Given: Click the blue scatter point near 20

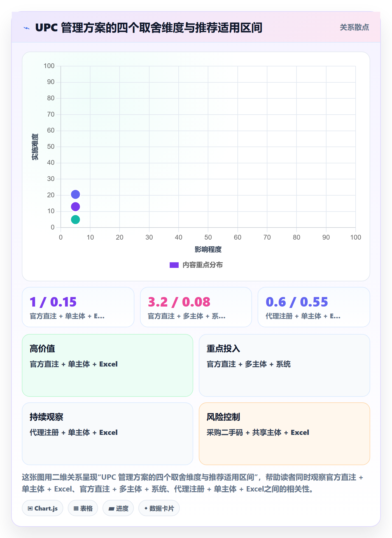Looking at the screenshot, I should 75,194.
